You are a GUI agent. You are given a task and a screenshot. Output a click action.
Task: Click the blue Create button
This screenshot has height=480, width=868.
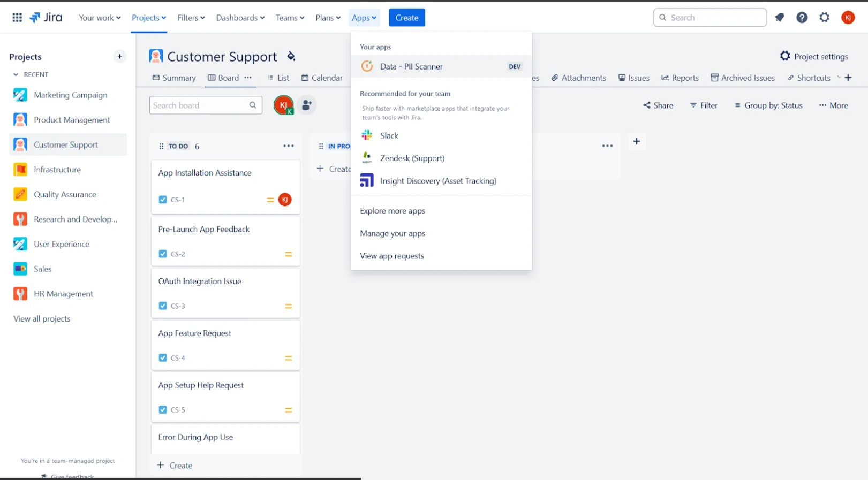[406, 18]
